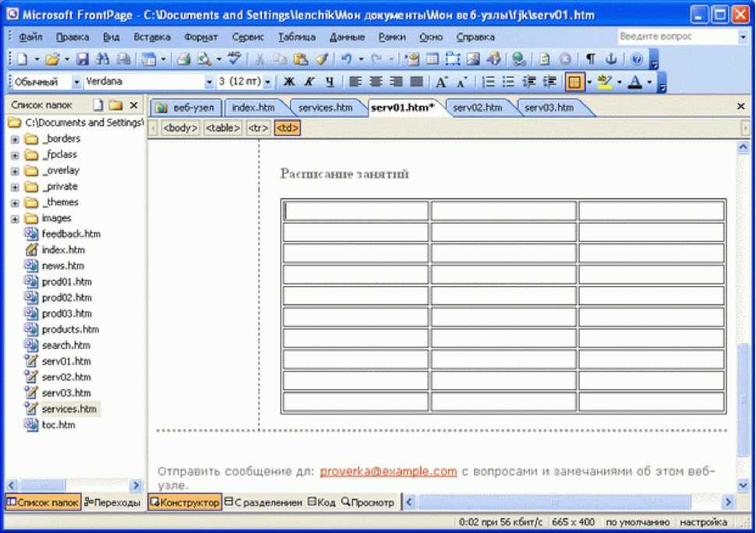The image size is (756, 533).
Task: Click the proverka@example.com email link
Action: coord(388,471)
